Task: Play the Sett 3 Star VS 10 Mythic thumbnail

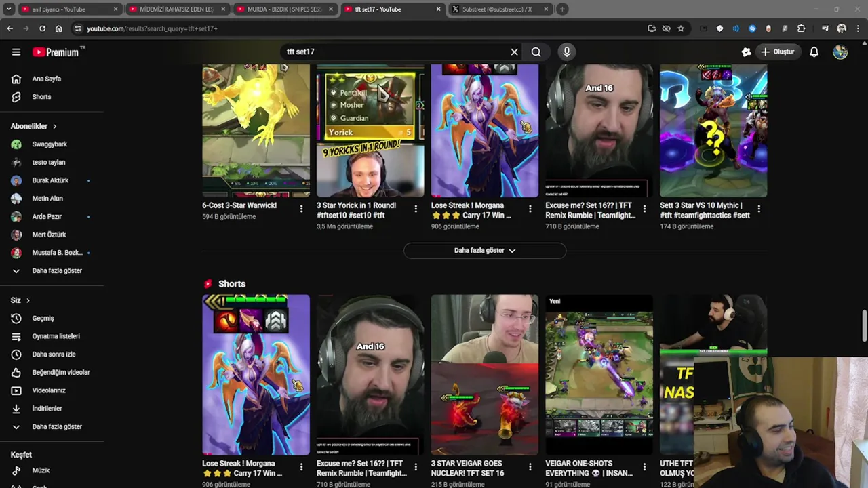Action: 713,131
